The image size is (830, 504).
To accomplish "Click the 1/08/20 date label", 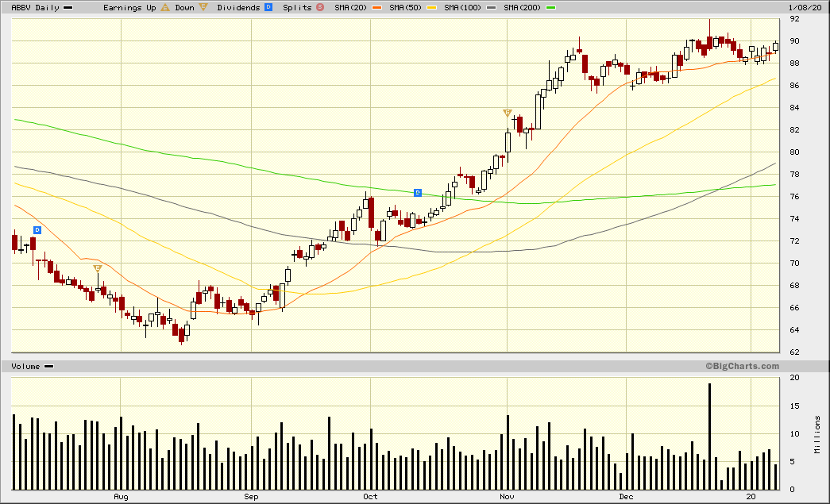I will tap(805, 7).
